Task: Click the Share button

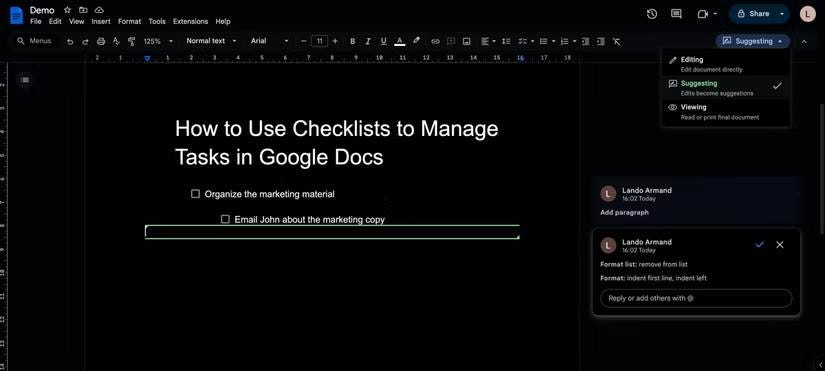Action: coord(753,14)
